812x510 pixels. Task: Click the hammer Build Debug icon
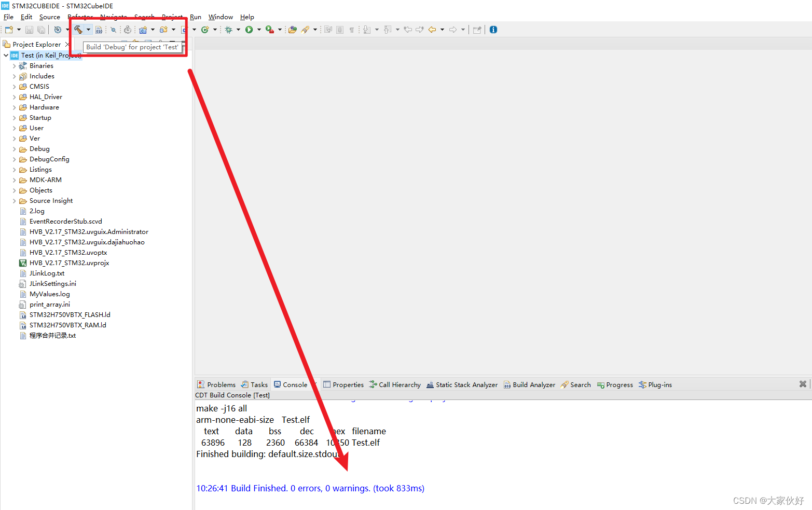click(x=78, y=30)
